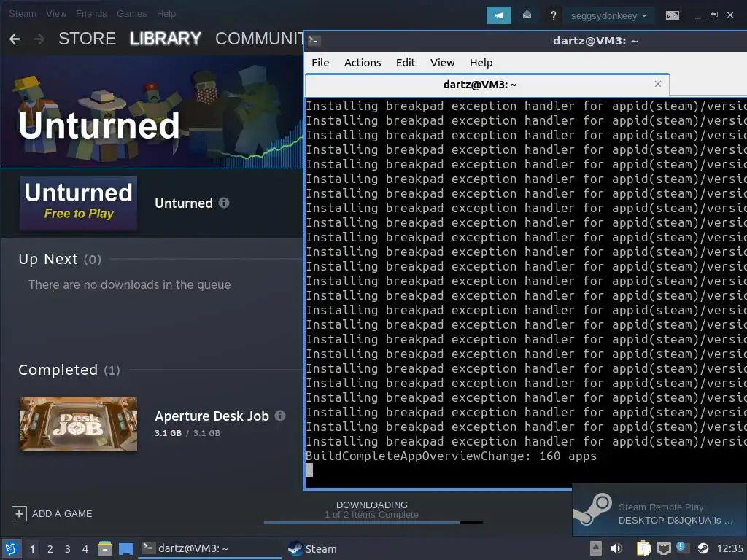Switch to workspace 3
The image size is (747, 560).
click(x=68, y=549)
